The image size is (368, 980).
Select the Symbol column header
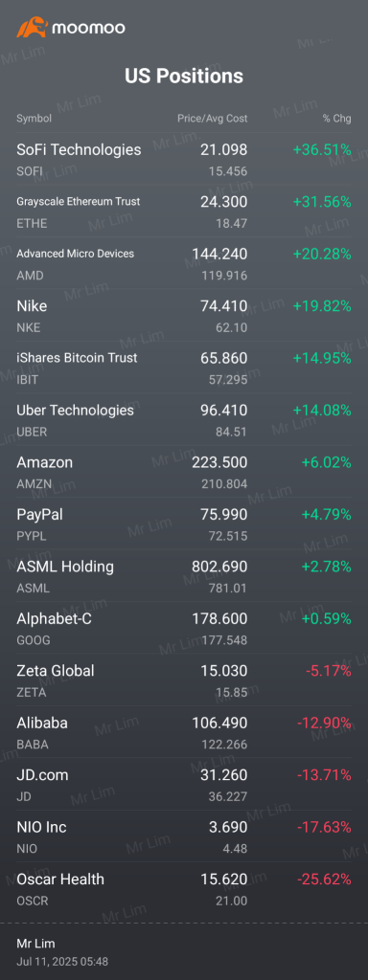click(x=34, y=118)
